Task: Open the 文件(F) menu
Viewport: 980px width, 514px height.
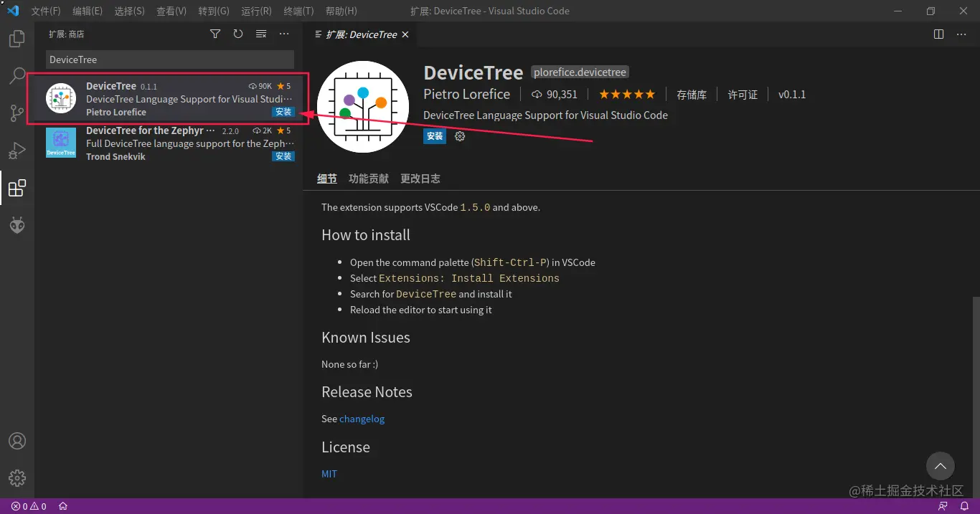Action: point(46,11)
